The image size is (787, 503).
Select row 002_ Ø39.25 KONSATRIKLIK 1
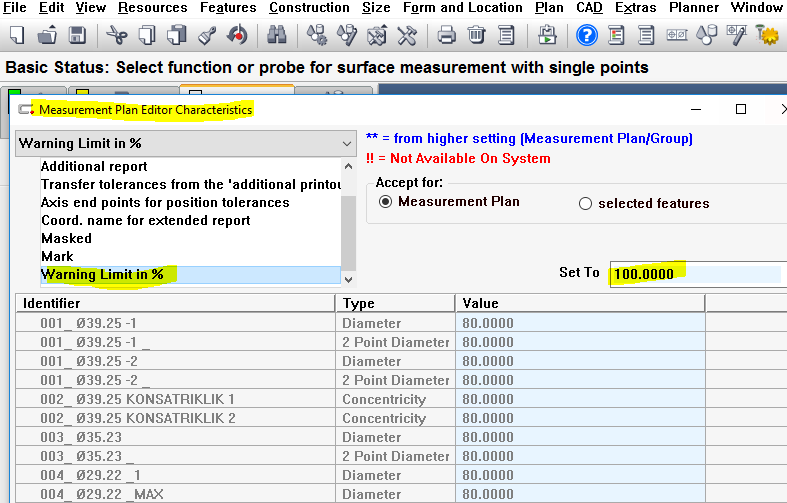138,399
